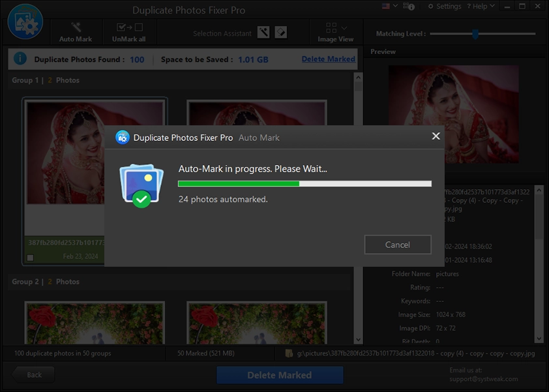
Task: Click the '72 x 72' Image DPI value
Action: [x=446, y=328]
